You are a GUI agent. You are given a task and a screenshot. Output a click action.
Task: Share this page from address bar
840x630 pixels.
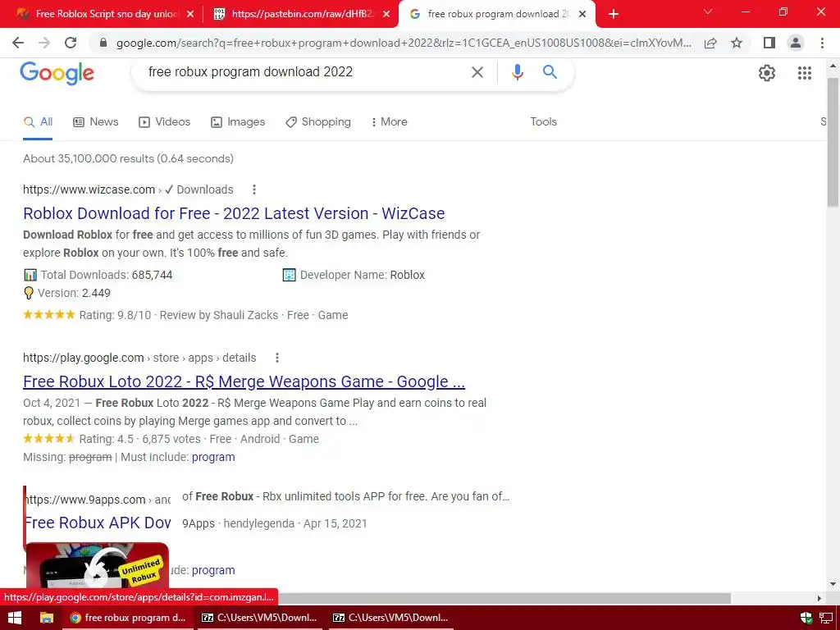pos(710,43)
